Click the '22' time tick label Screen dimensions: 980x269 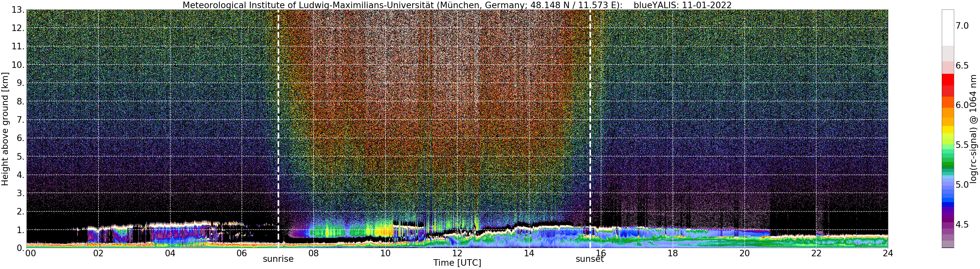click(x=816, y=253)
